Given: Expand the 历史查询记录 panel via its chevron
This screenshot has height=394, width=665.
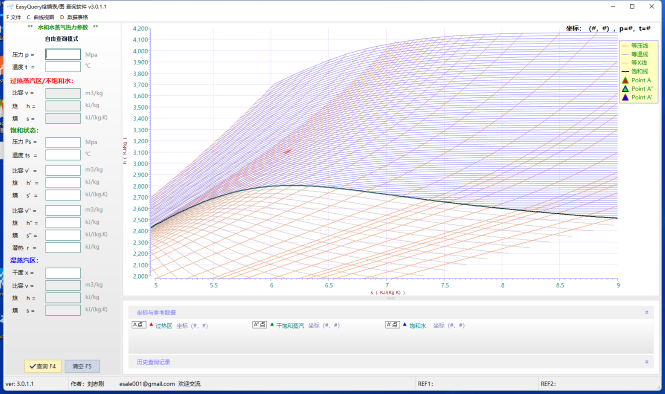Looking at the screenshot, I should [x=647, y=362].
